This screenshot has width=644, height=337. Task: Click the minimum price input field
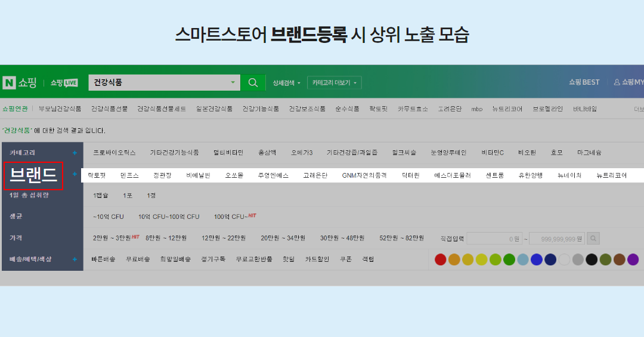(x=494, y=239)
